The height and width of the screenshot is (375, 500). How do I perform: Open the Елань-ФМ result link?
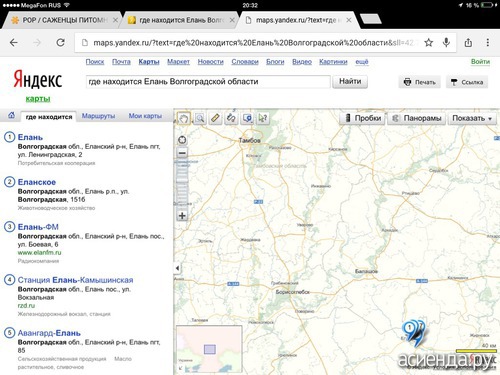tap(38, 227)
